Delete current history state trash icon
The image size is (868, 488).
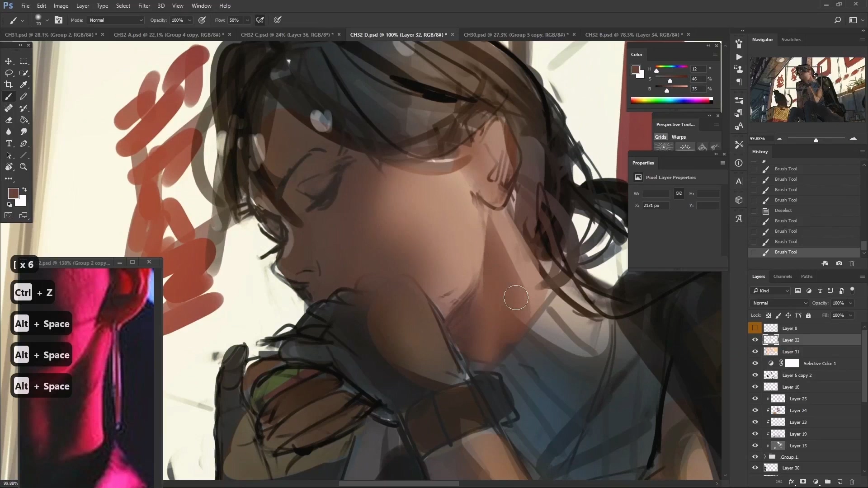pyautogui.click(x=852, y=263)
